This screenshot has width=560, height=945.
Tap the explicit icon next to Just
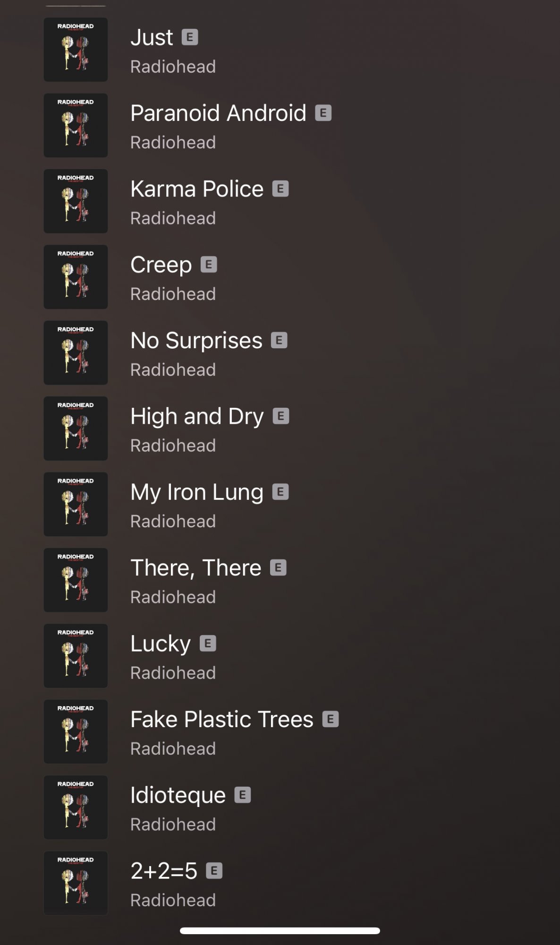pos(190,37)
